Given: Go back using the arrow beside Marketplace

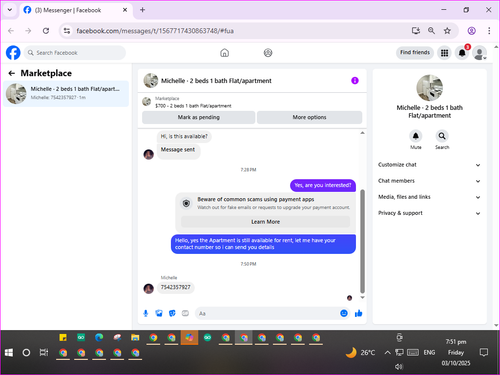Looking at the screenshot, I should point(12,73).
